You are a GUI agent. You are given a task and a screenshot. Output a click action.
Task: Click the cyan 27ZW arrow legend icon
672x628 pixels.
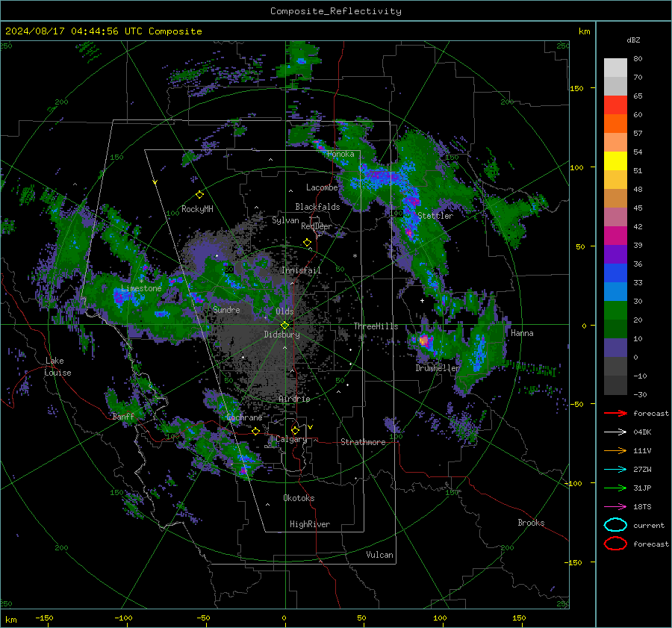tap(615, 470)
